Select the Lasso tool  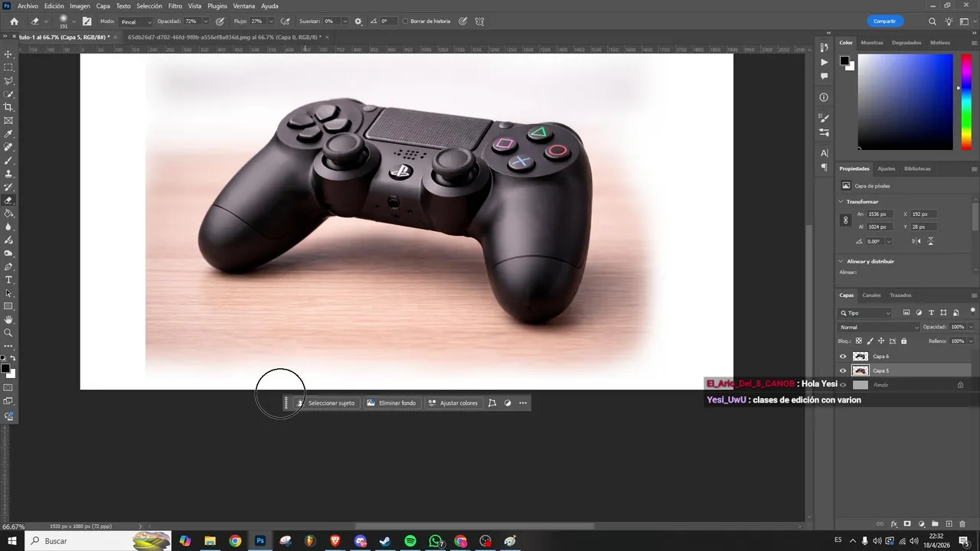point(8,80)
